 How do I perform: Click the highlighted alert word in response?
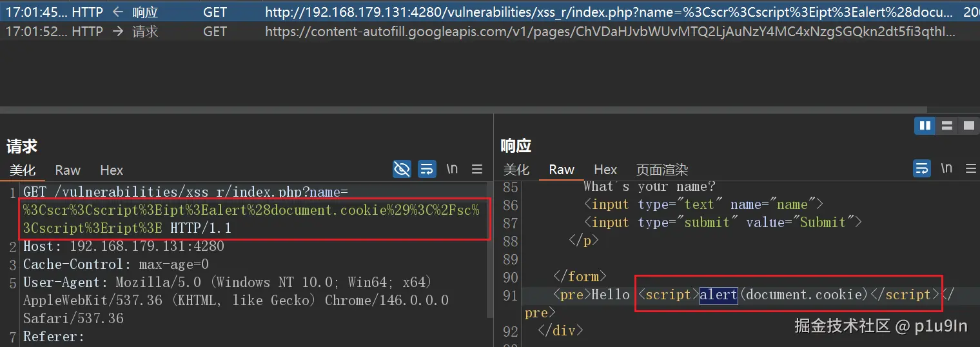tap(718, 295)
